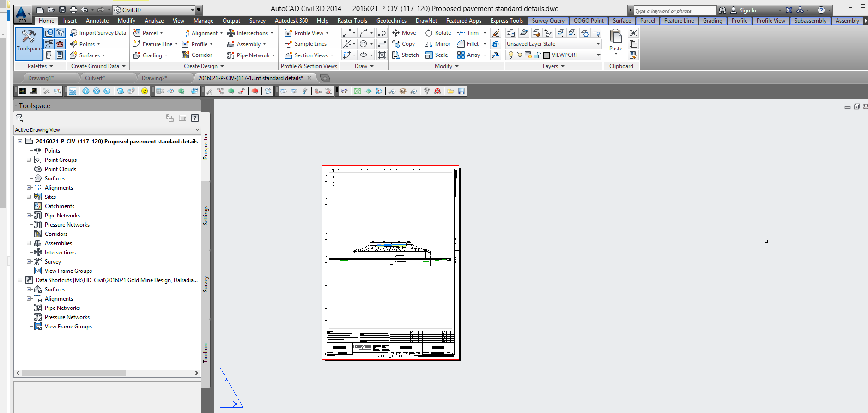The width and height of the screenshot is (868, 413).
Task: Click the Mirror tool
Action: 437,44
